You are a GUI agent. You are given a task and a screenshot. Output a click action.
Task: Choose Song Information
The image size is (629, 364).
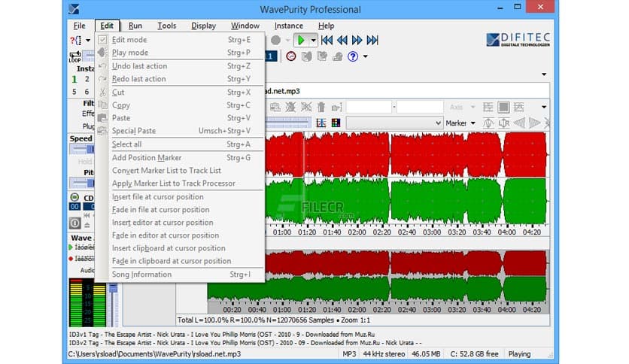point(180,275)
